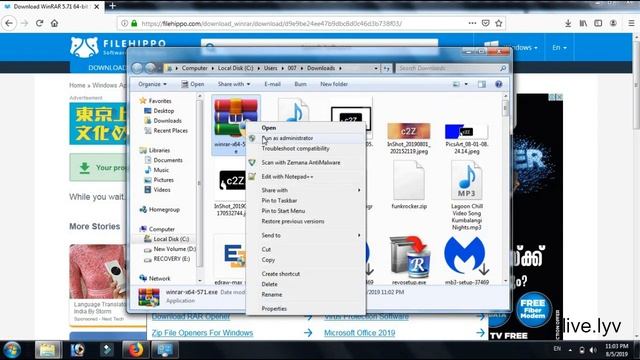Select the edraw-max installer icon
Image resolution: width=640 pixels, height=360 pixels.
(229, 260)
